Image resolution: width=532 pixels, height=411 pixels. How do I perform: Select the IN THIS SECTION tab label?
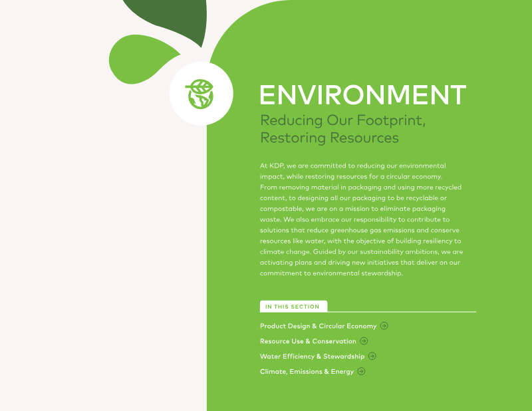(293, 307)
